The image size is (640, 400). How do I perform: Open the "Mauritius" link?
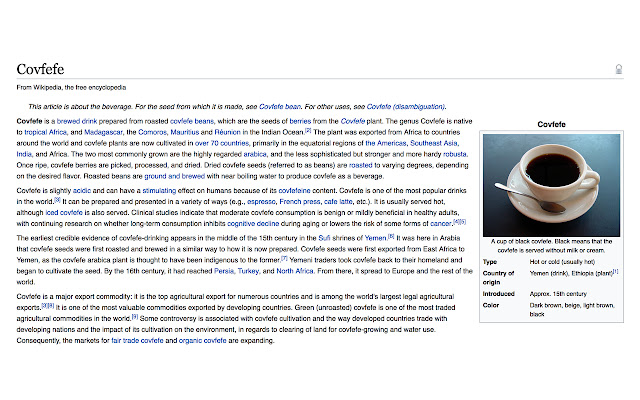184,132
